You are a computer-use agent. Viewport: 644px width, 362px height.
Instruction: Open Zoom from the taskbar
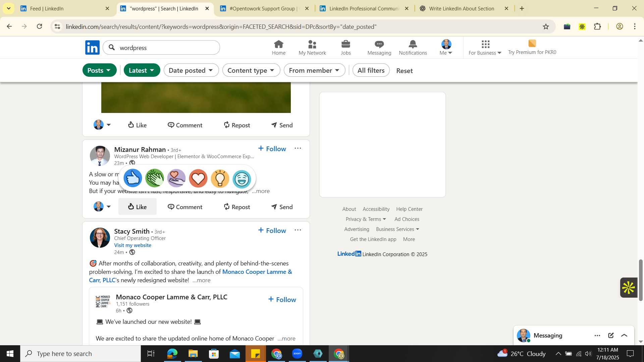click(297, 354)
